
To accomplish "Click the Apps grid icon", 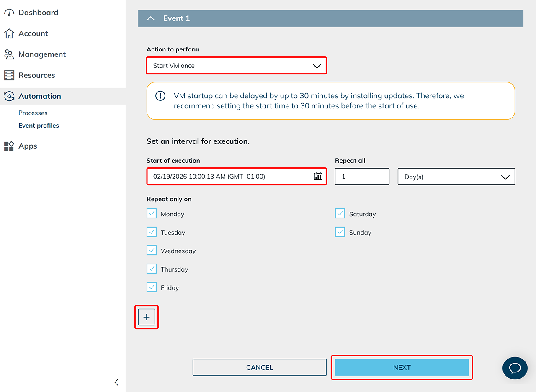I will click(9, 146).
